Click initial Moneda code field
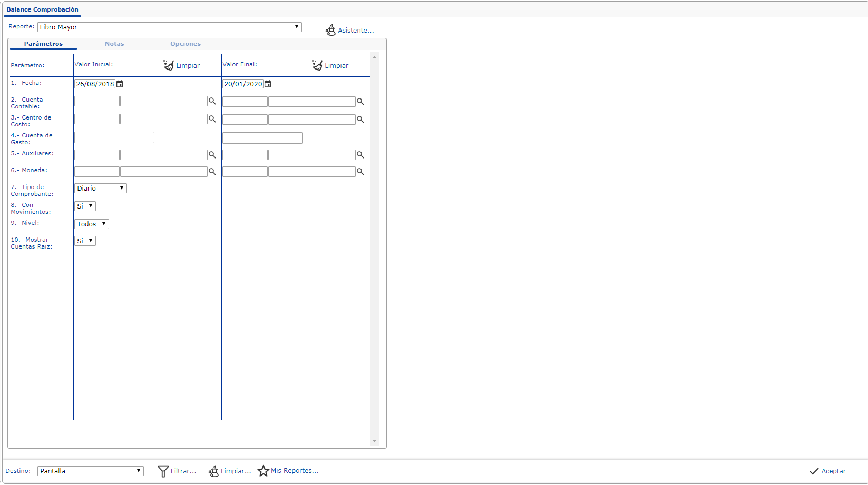 pos(97,172)
